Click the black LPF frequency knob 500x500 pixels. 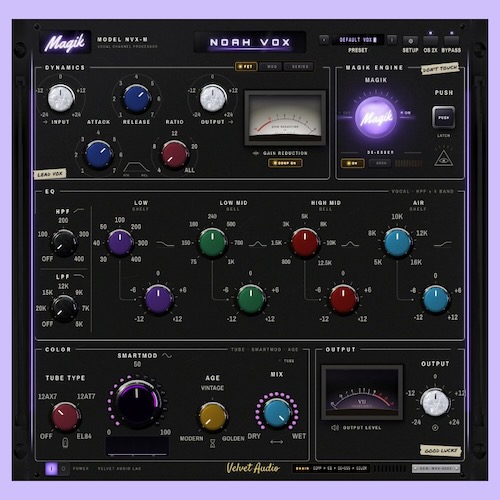[64, 308]
